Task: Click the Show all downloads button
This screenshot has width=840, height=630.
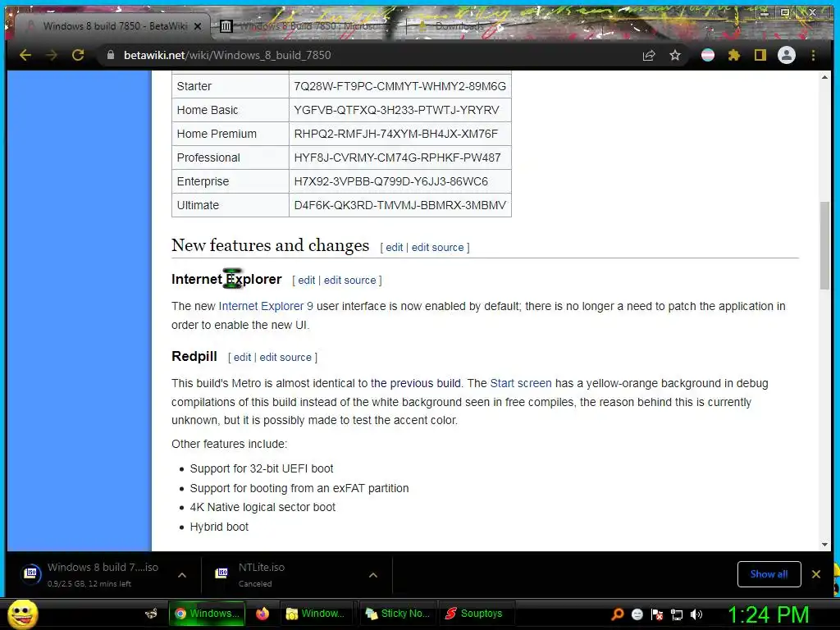Action: pos(769,574)
